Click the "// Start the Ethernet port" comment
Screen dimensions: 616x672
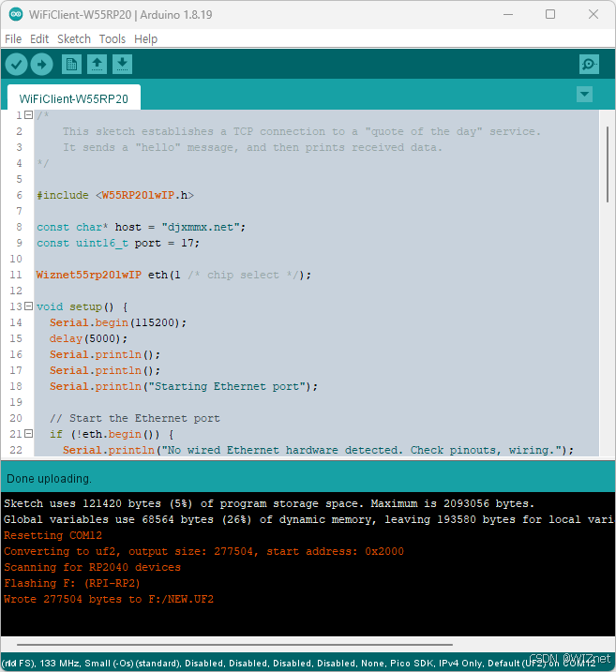(135, 418)
